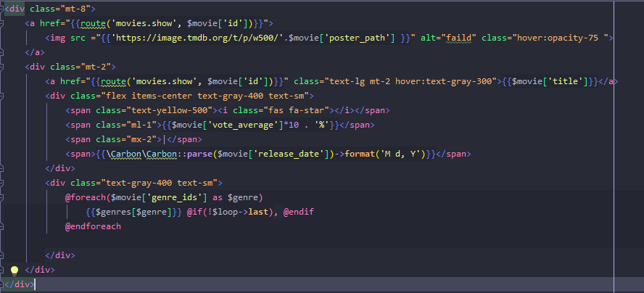Click the "mx-2" class value
This screenshot has height=293, width=644.
click(141, 139)
